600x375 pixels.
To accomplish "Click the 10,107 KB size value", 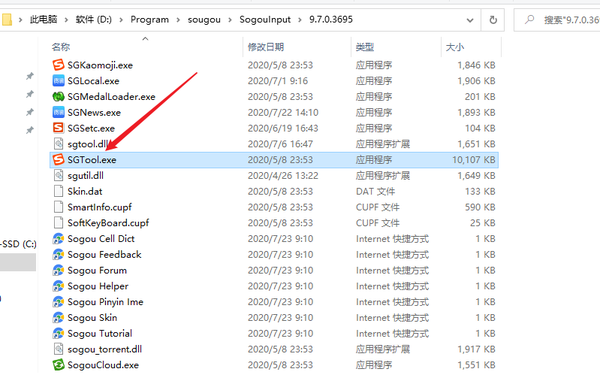I will tap(474, 160).
